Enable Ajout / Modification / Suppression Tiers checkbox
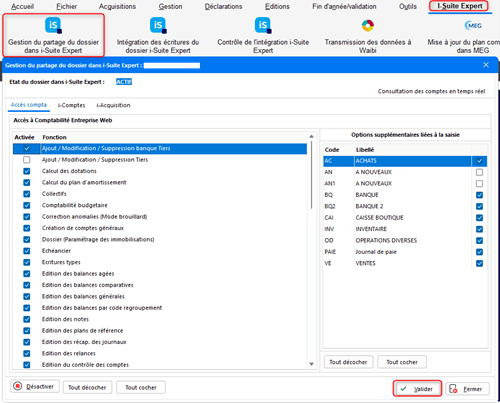500x403 pixels. 27,160
